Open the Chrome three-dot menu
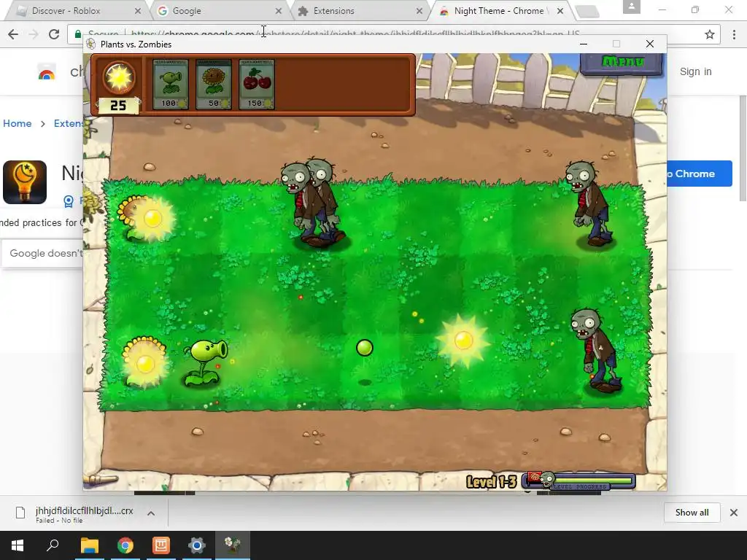 pos(734,34)
